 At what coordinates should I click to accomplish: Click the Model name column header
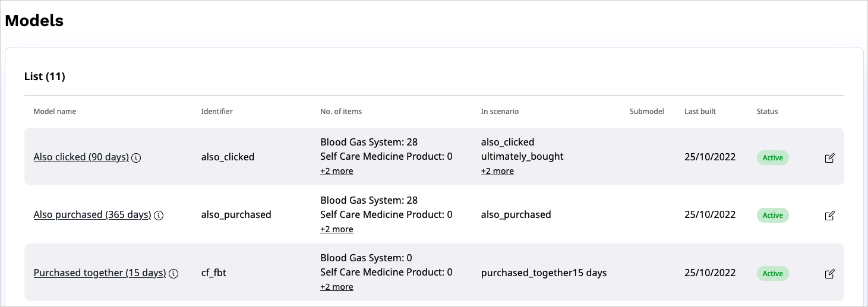click(55, 112)
